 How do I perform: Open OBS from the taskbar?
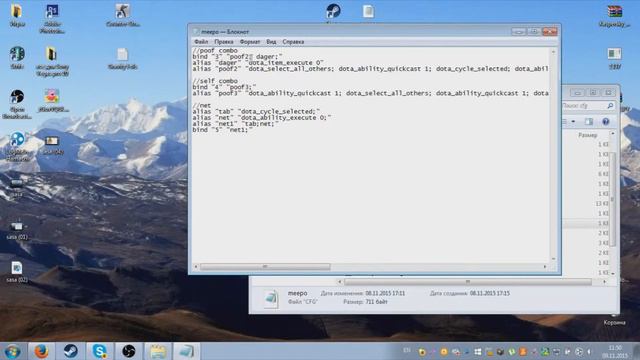click(129, 351)
